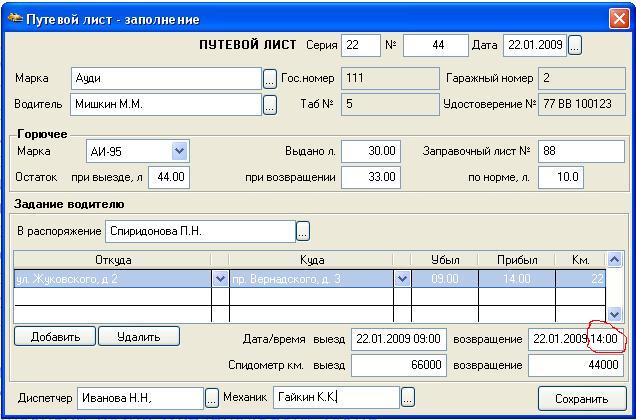Save the form with Сохранить

click(x=581, y=398)
